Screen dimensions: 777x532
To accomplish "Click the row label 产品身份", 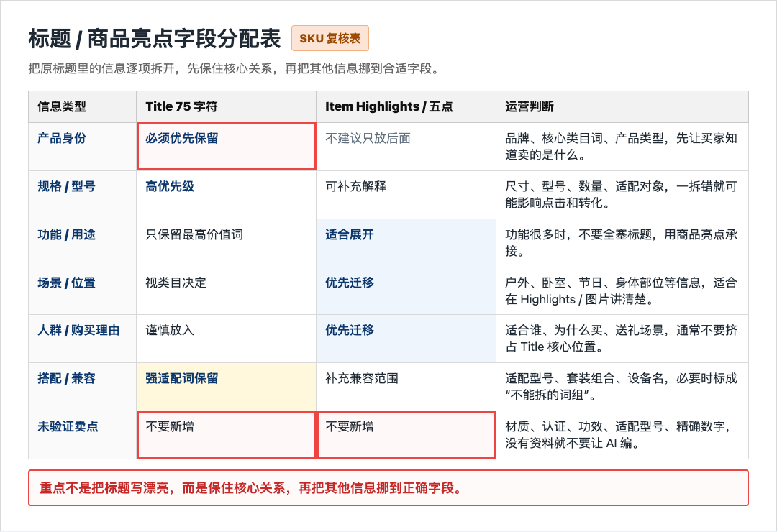I will 61,138.
